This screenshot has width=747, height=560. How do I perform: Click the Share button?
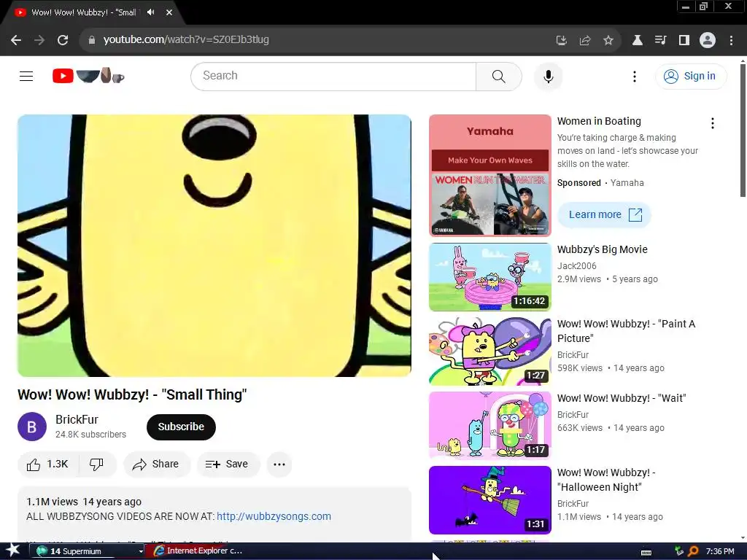coord(157,464)
